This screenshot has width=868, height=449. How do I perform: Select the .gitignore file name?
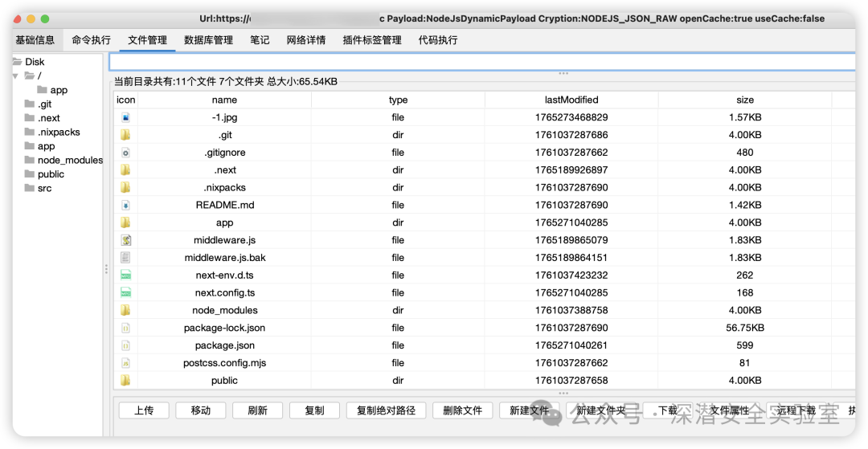225,153
